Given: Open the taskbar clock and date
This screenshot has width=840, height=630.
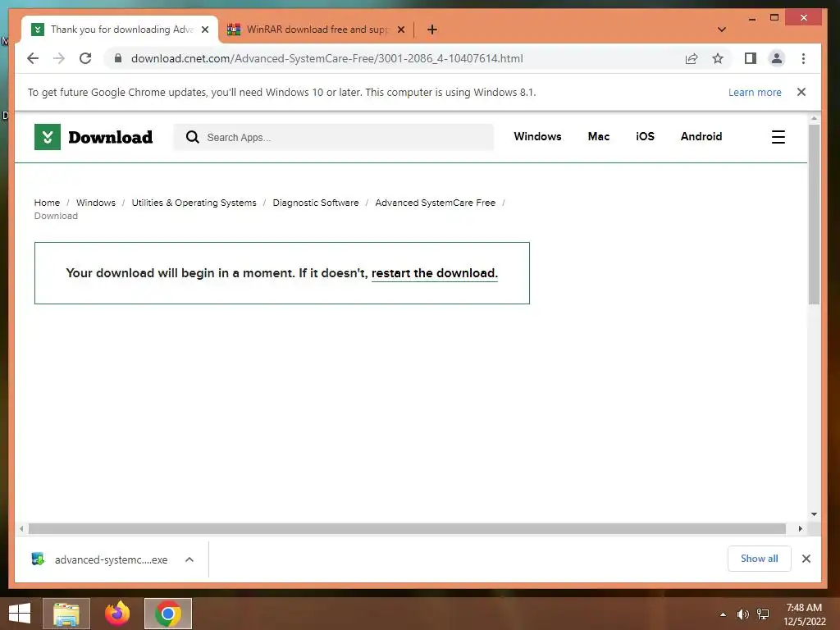Looking at the screenshot, I should pyautogui.click(x=804, y=614).
